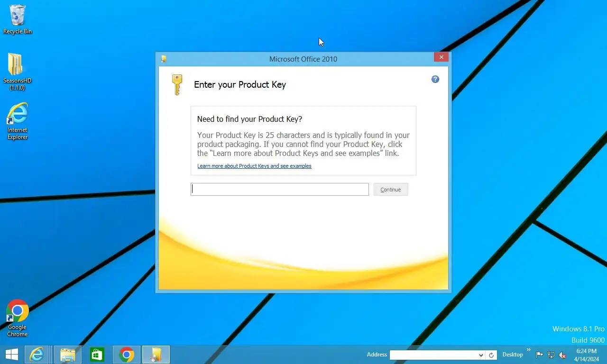The image size is (607, 364).
Task: Click the Office setup taskbar button
Action: [156, 355]
